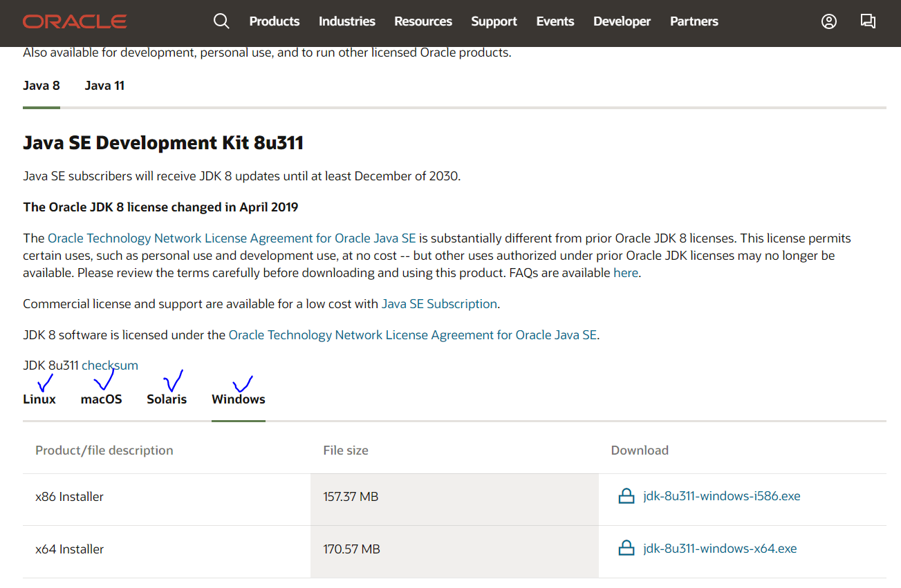901x588 pixels.
Task: Open the Events menu
Action: (555, 21)
